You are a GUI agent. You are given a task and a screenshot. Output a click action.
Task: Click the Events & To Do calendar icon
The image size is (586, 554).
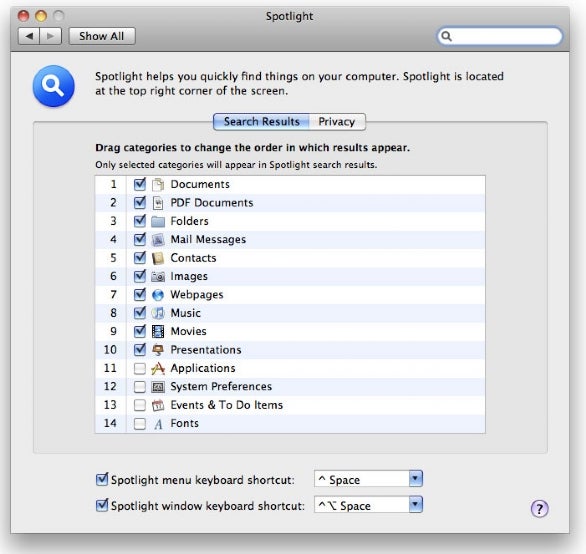tap(158, 405)
